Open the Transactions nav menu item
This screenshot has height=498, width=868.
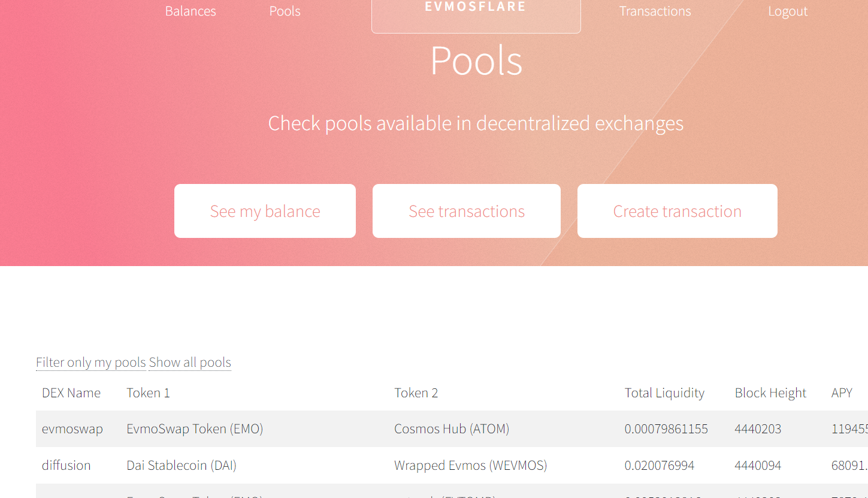pyautogui.click(x=655, y=11)
